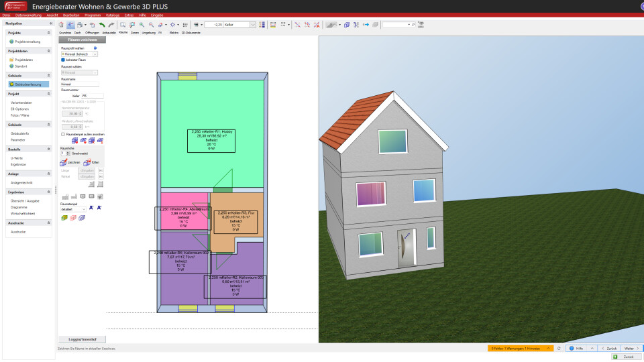Screen dimensions: 644x362
Task: Click the Raumname input field
Action: (79, 85)
